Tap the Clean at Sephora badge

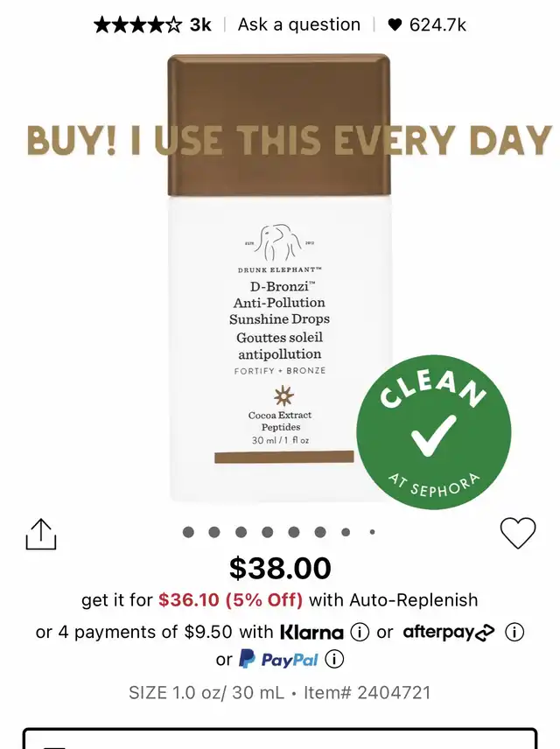(x=434, y=432)
